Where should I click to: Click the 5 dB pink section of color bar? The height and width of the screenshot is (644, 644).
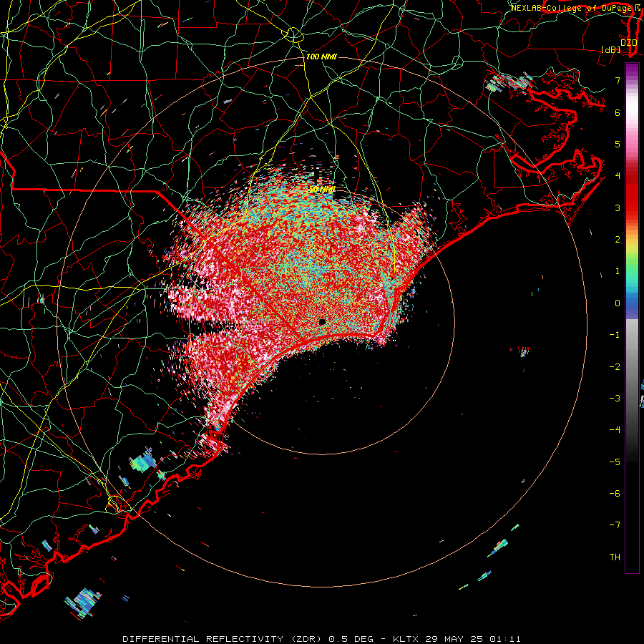click(632, 144)
